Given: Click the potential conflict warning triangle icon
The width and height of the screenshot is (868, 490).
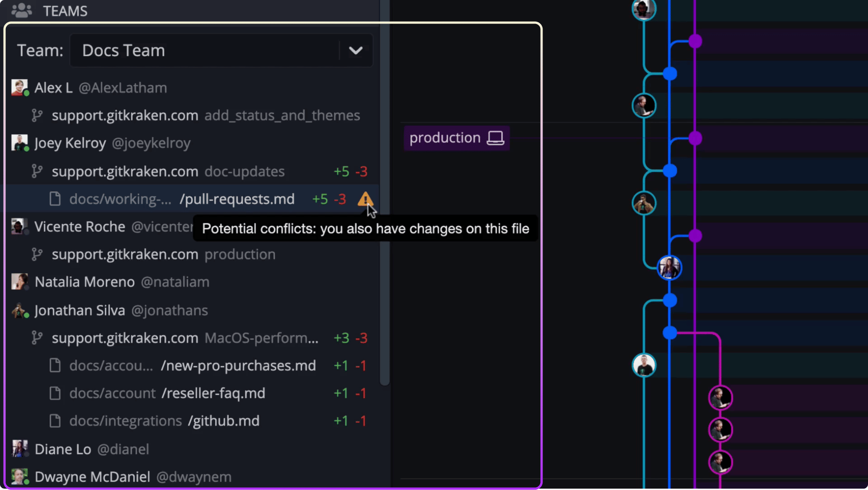Looking at the screenshot, I should click(x=365, y=199).
